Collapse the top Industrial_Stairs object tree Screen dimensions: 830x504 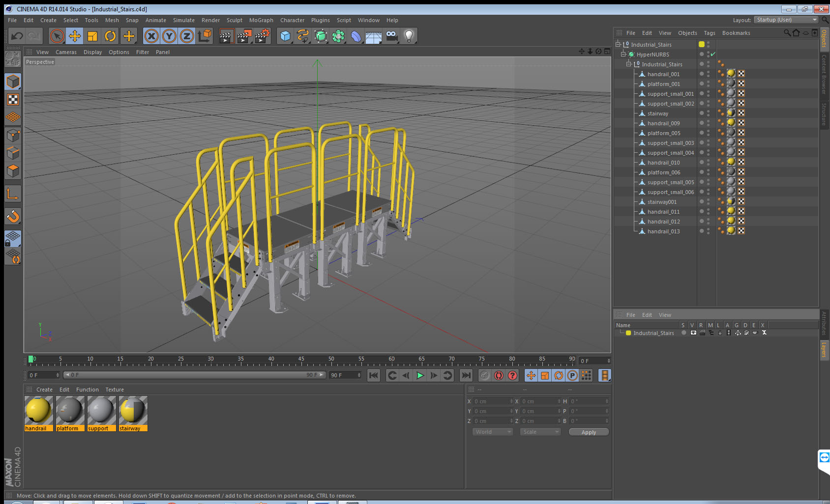click(x=618, y=44)
